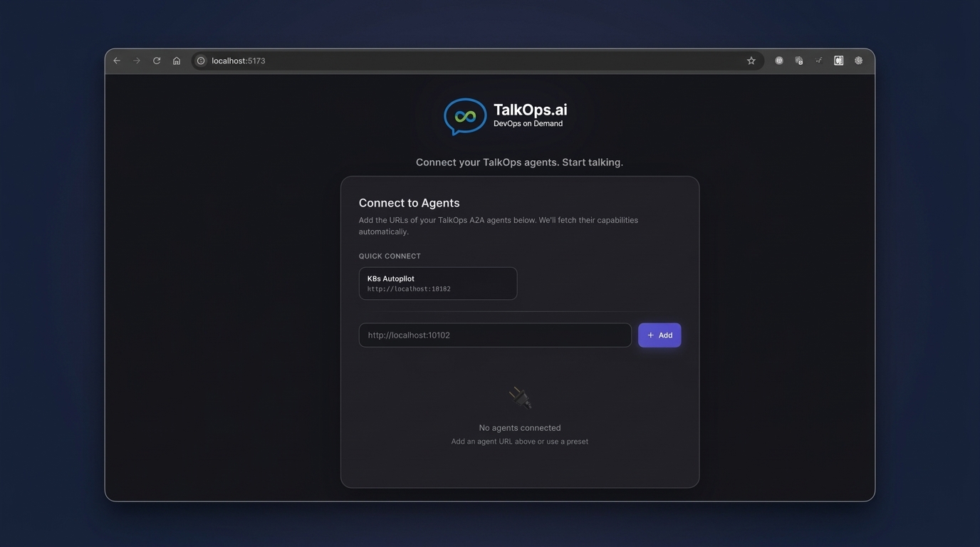Click Add the URLs of your TalkOps description

499,226
